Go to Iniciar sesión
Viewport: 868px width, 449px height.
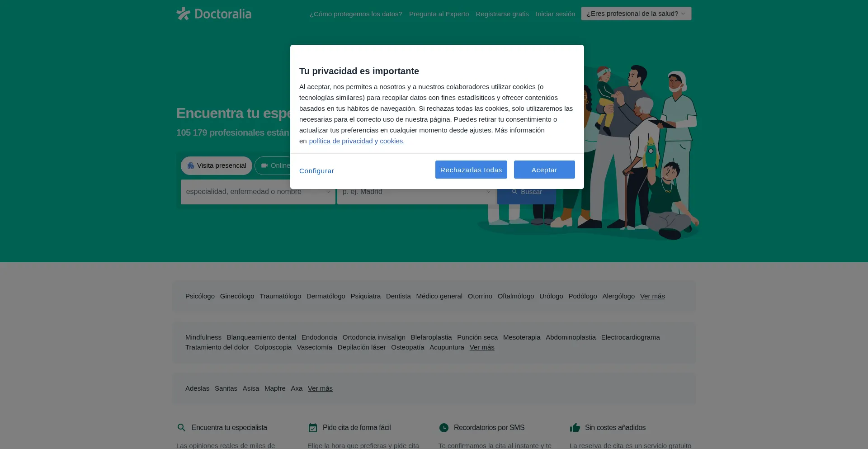click(555, 14)
